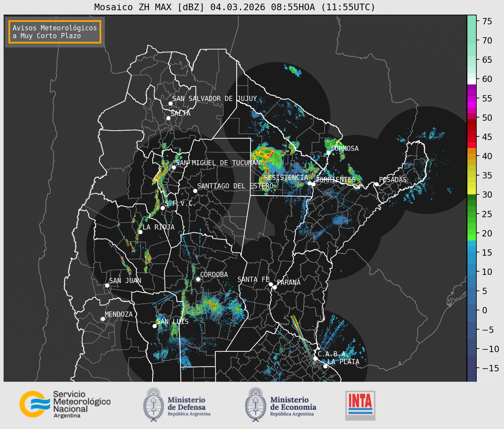The width and height of the screenshot is (504, 429).
Task: Click the San Miguel de Tucumán marker dot
Action: (x=174, y=167)
